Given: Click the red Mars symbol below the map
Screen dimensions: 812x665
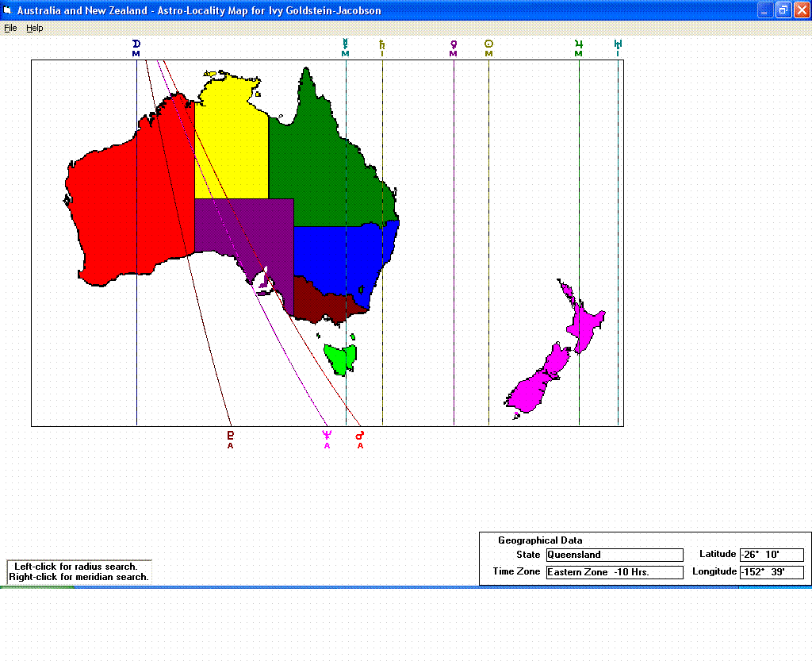Looking at the screenshot, I should tap(360, 435).
